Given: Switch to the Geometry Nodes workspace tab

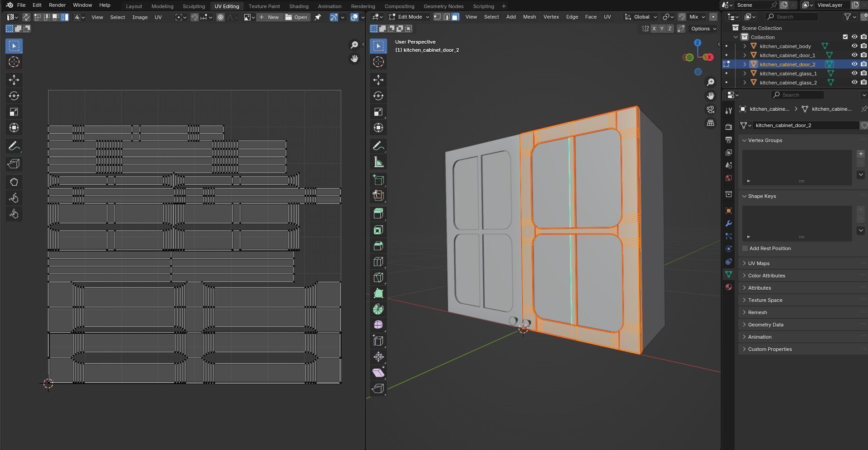Looking at the screenshot, I should (x=443, y=6).
